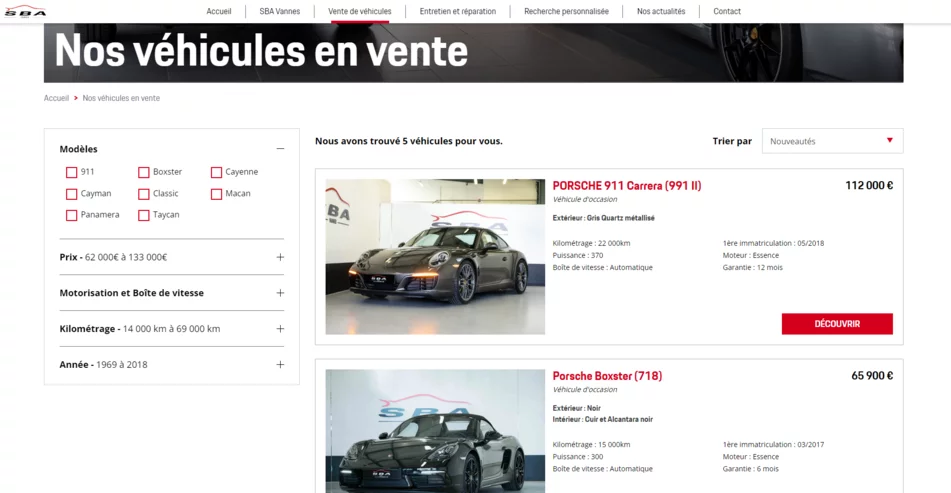Toggle the Taycan model checkbox

(144, 215)
